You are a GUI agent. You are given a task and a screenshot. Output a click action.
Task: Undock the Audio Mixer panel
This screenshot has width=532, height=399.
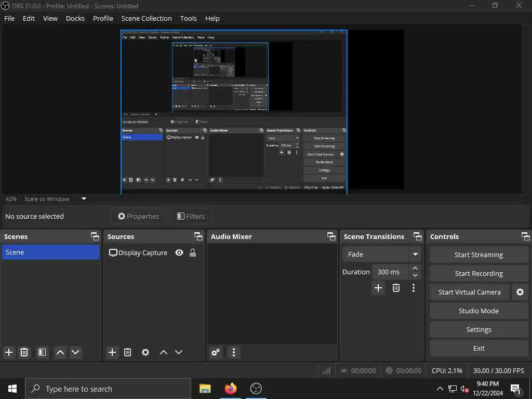(331, 236)
